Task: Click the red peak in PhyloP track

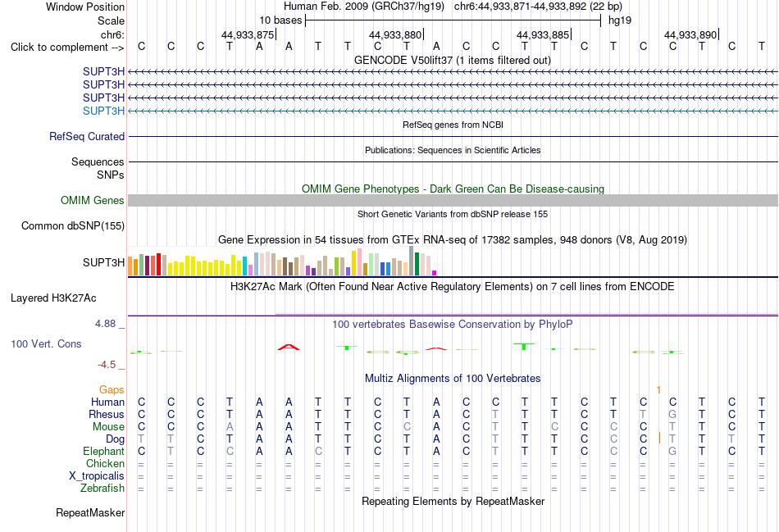Action: pyautogui.click(x=289, y=347)
